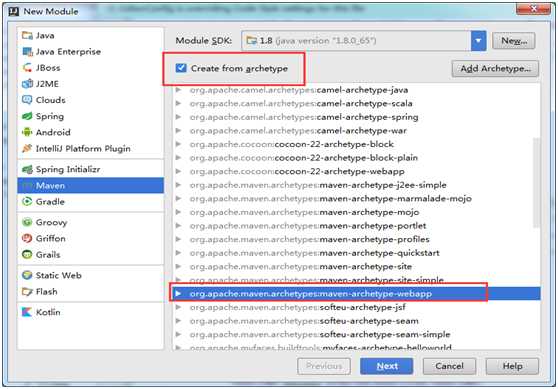Click the Cancel button
558x389 pixels.
tap(449, 366)
